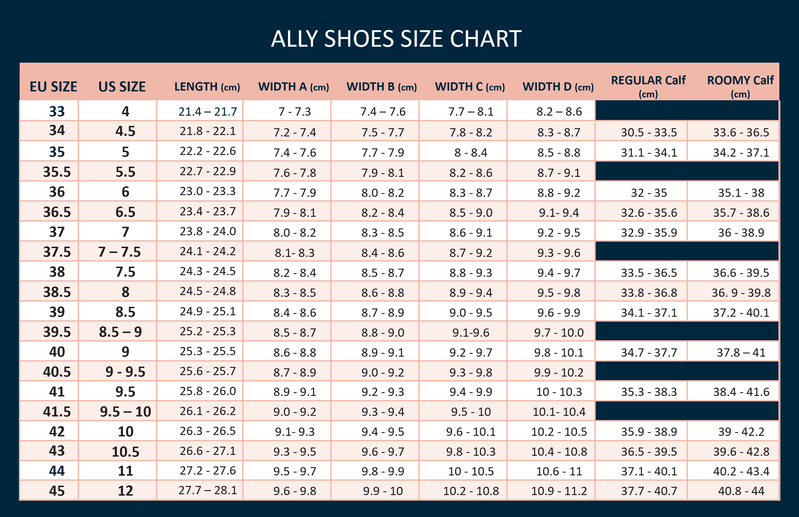The height and width of the screenshot is (517, 799).
Task: Select the regular calf value 30.5 - 33.5
Action: coord(649,132)
